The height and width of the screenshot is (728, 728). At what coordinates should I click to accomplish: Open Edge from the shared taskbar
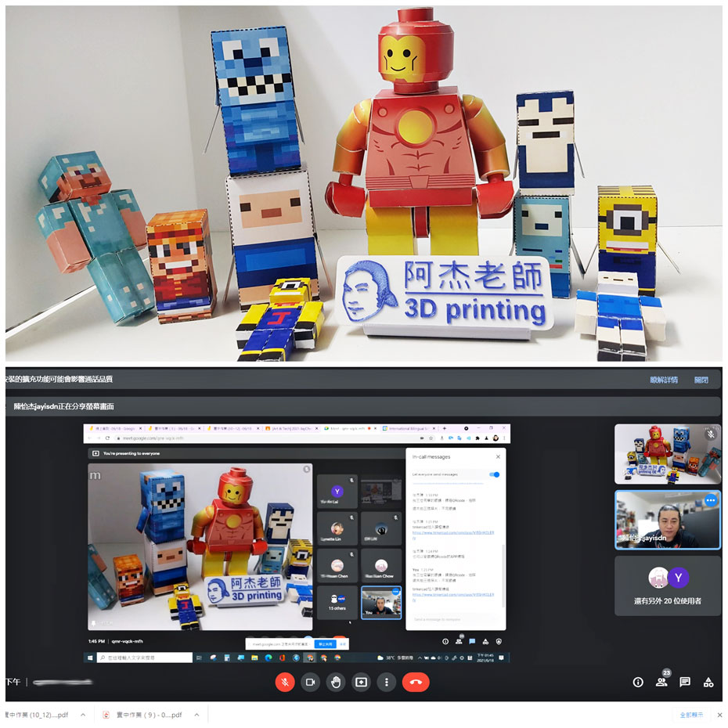tap(268, 658)
